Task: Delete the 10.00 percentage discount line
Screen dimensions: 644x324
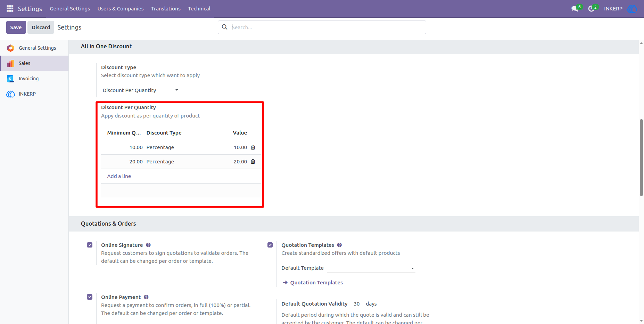Action: click(x=253, y=147)
